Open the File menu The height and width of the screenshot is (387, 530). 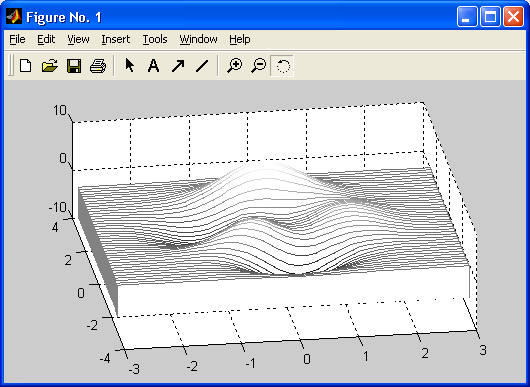click(17, 40)
